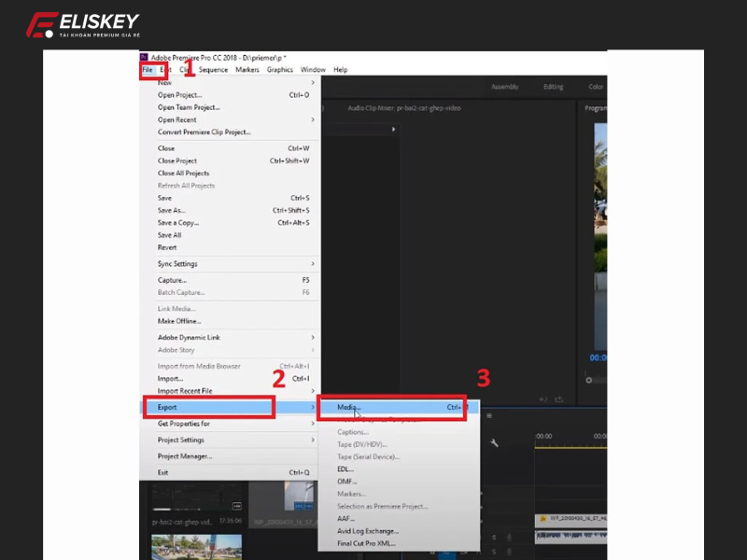Image resolution: width=747 pixels, height=560 pixels.
Task: Click the playhead scrubber in the Program monitor
Action: coord(588,380)
